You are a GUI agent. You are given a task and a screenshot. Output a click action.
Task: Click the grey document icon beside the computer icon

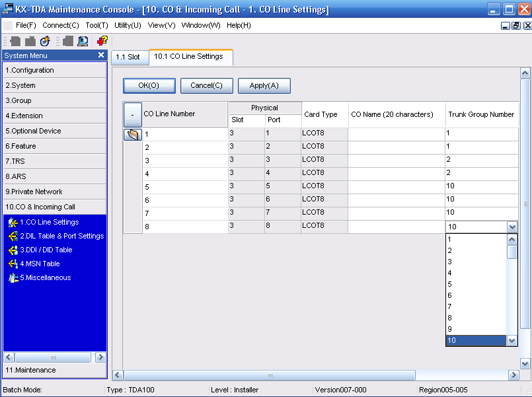68,41
